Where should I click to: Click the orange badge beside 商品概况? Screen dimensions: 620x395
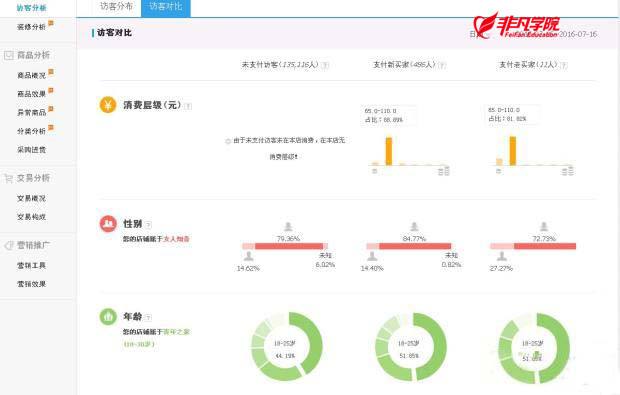[x=51, y=72]
